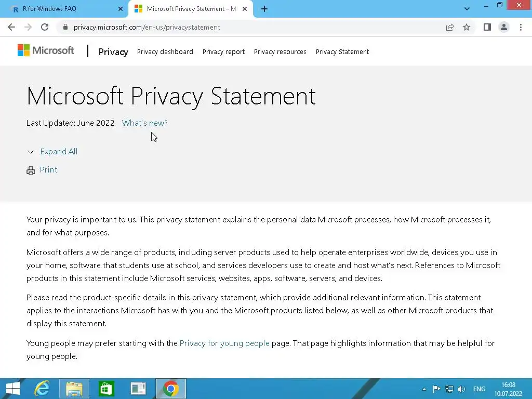532x399 pixels.
Task: Select the Microsoft Privacy Statement tab
Action: click(192, 9)
